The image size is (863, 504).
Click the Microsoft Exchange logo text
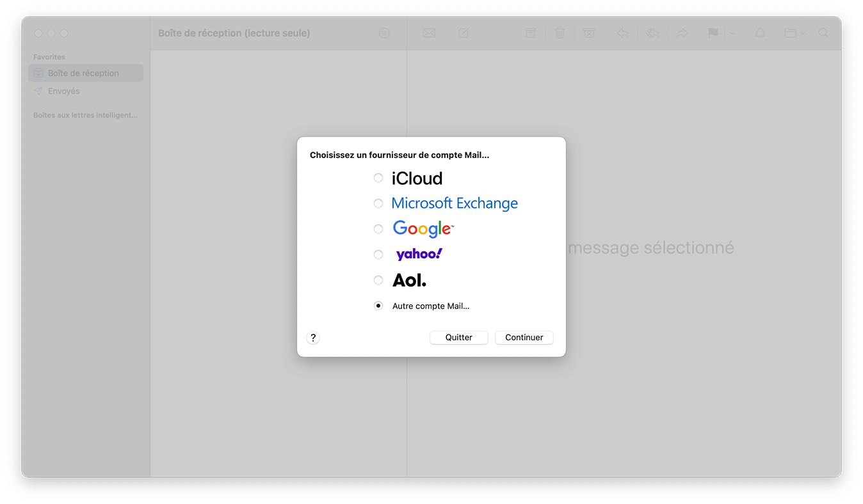455,203
